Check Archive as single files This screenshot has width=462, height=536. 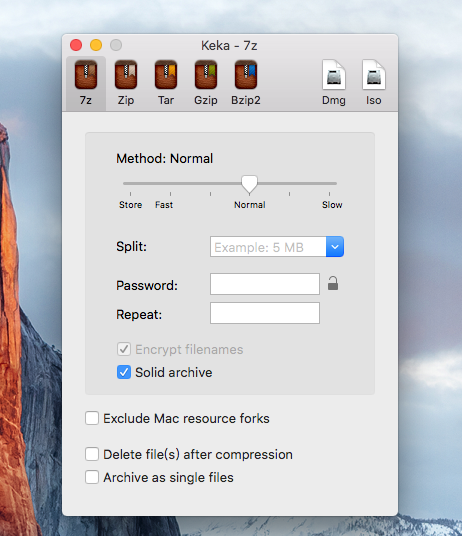point(92,477)
